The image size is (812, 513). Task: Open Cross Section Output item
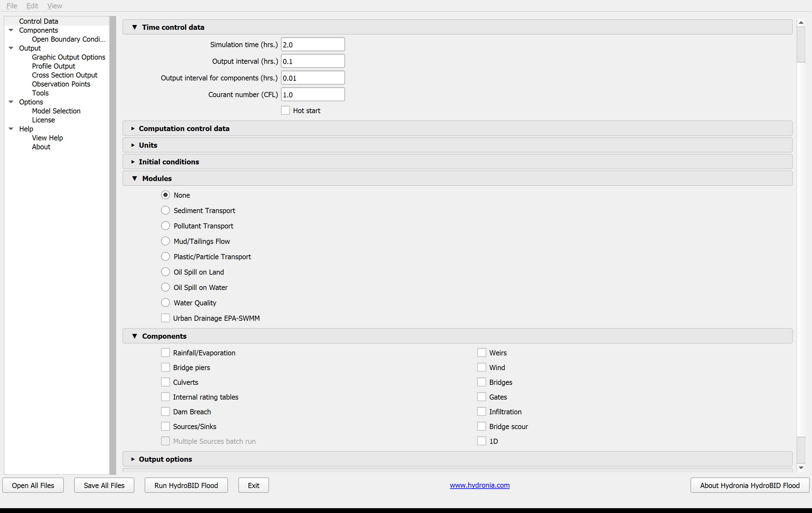tap(65, 75)
